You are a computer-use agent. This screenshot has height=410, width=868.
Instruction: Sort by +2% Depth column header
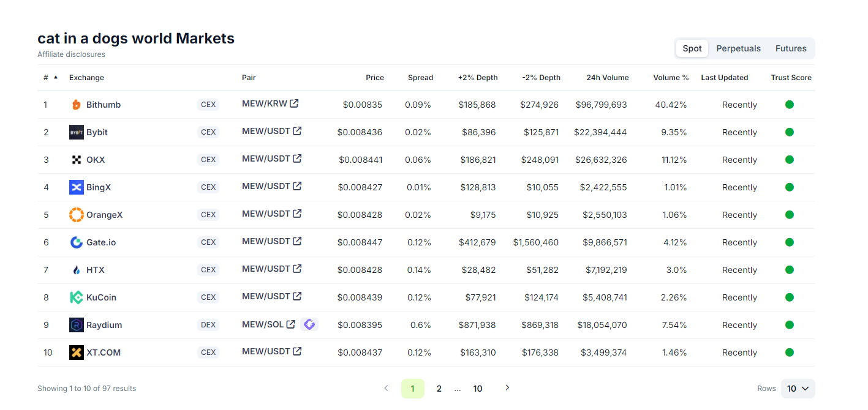click(x=478, y=78)
